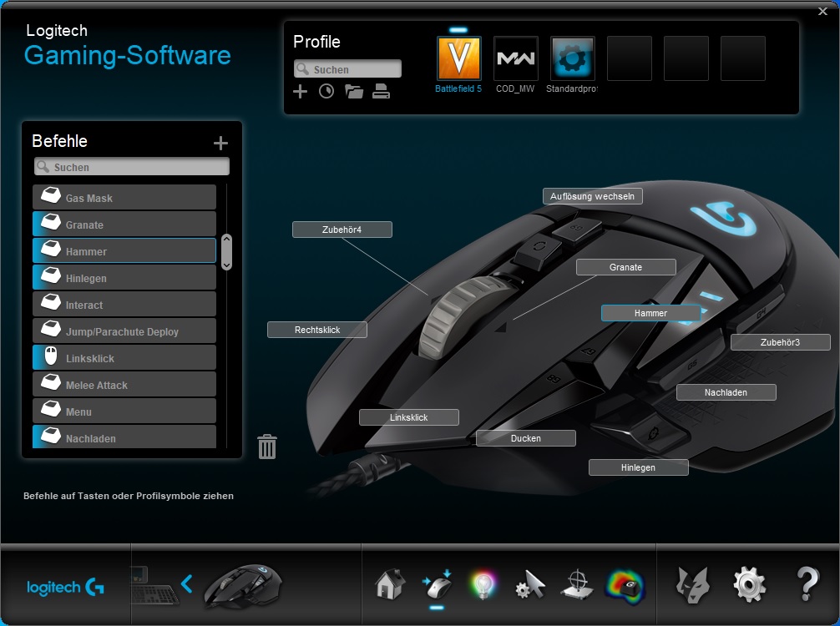Viewport: 840px width, 626px height.
Task: Close the Logitech Gaming Software window
Action: [822, 11]
